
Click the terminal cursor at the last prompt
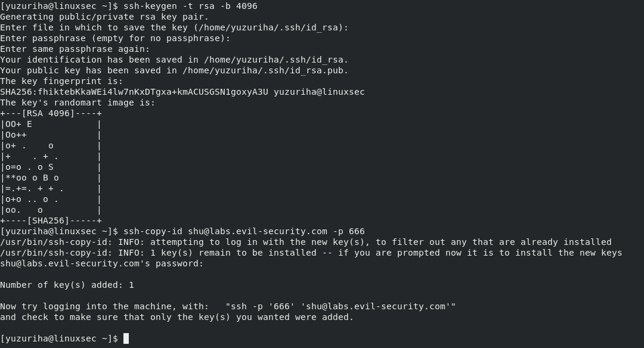(126, 338)
